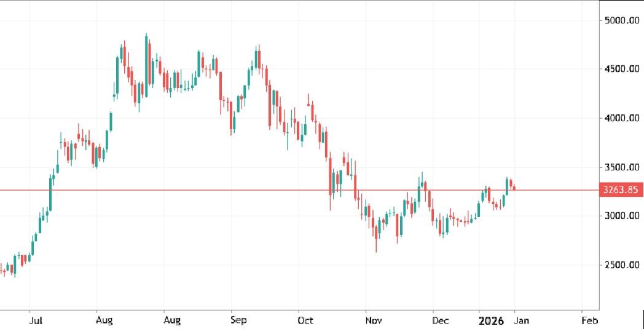The width and height of the screenshot is (644, 329).
Task: Select the Nov time axis label
Action: click(x=373, y=320)
